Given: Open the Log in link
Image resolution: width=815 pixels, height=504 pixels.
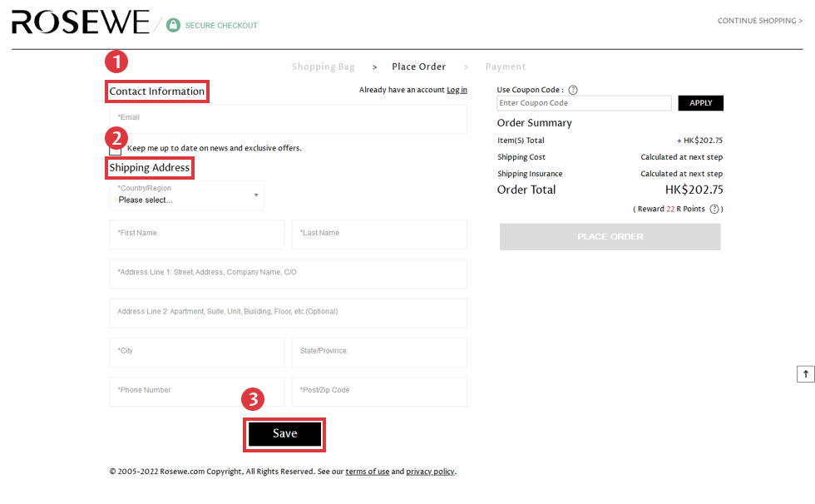Looking at the screenshot, I should pos(457,90).
